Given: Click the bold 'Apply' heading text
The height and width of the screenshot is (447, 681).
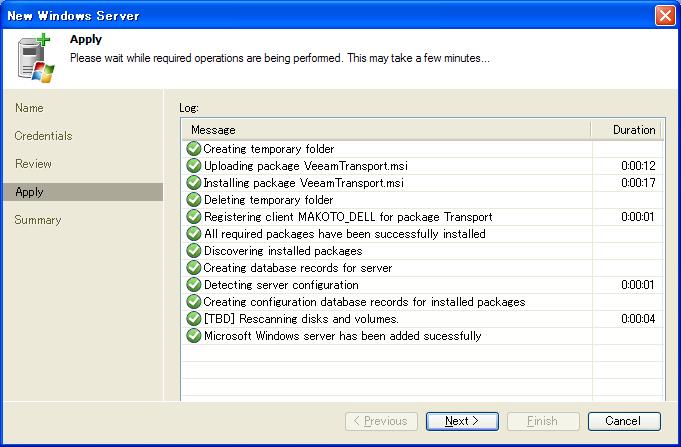Looking at the screenshot, I should (86, 39).
